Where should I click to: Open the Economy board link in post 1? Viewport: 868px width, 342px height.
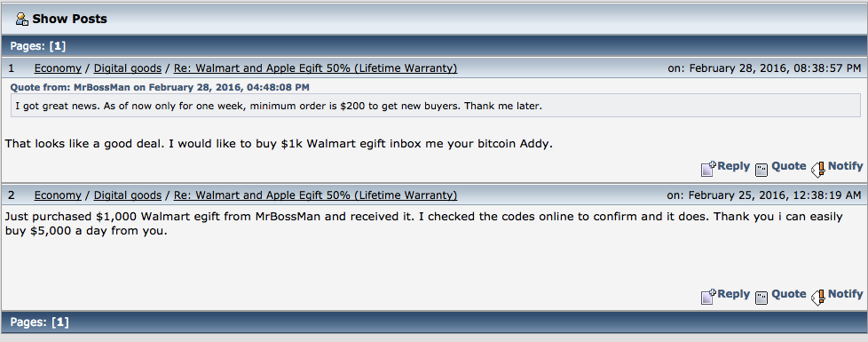point(58,68)
